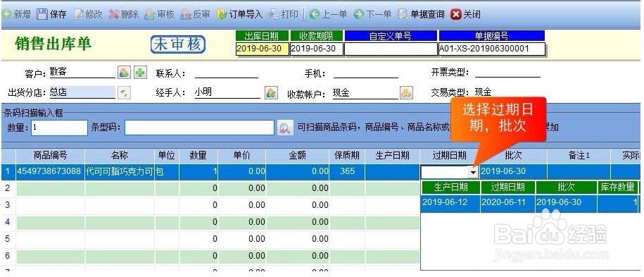
Task: Click the 数量 quantity input box
Action: pyautogui.click(x=59, y=128)
